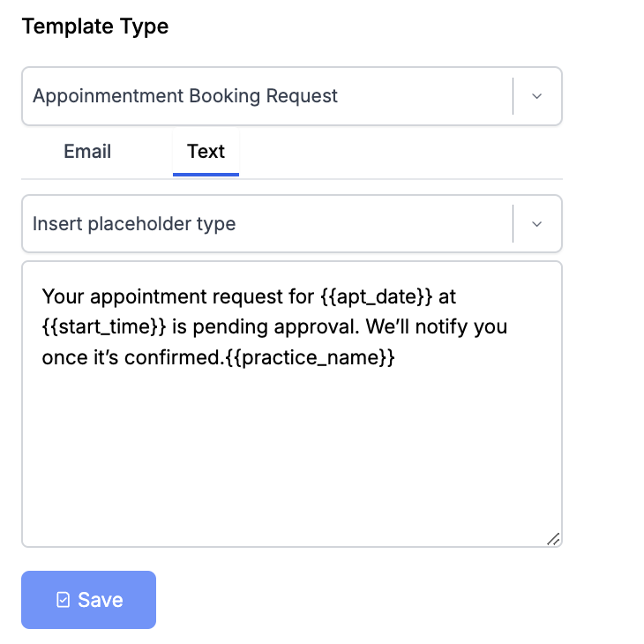The width and height of the screenshot is (644, 644).
Task: Select the Text tab
Action: coord(206,152)
